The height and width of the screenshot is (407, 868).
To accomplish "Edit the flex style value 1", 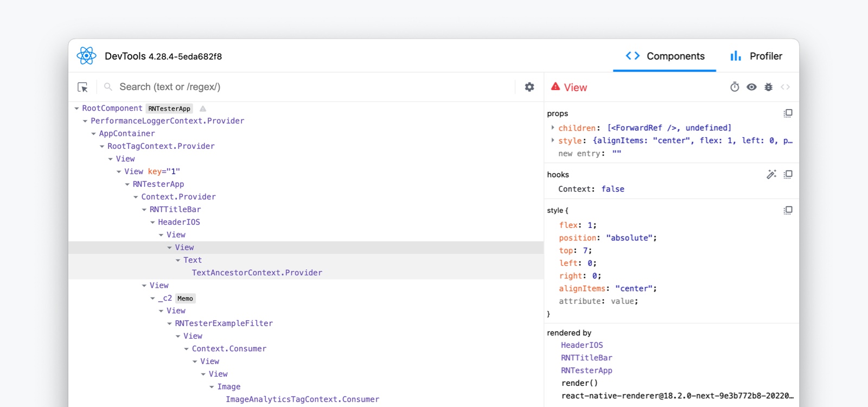I will 590,225.
